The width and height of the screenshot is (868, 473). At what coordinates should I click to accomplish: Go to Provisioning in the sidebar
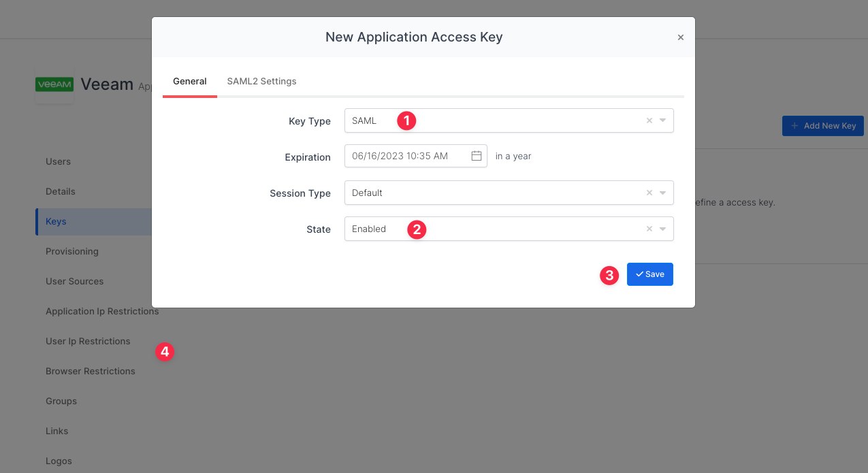pos(71,251)
